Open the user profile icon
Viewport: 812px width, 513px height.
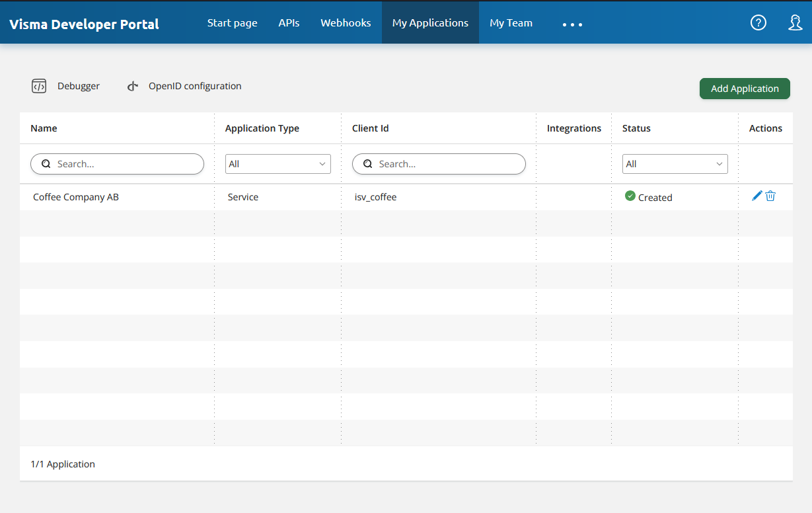point(795,22)
